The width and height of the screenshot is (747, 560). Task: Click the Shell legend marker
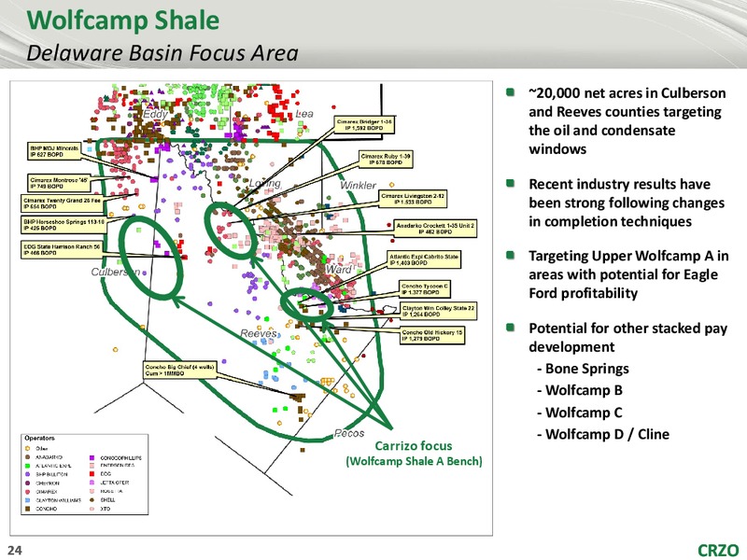[92, 500]
